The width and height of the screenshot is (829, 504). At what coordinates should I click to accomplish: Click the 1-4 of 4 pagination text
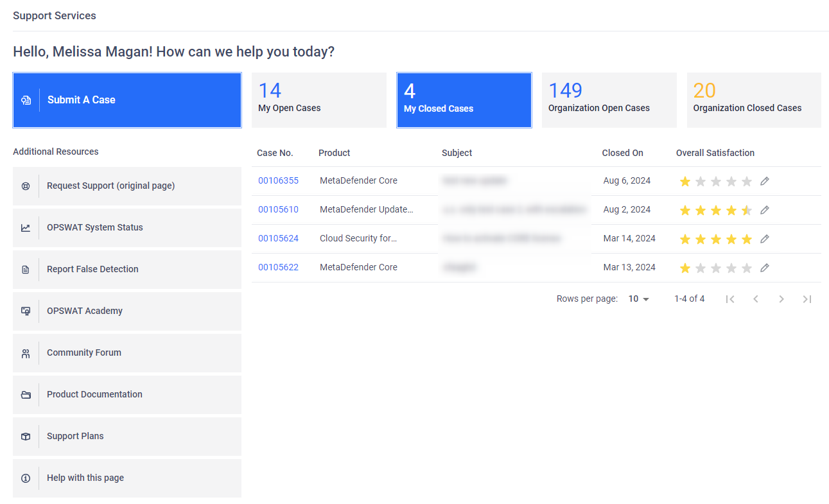689,299
